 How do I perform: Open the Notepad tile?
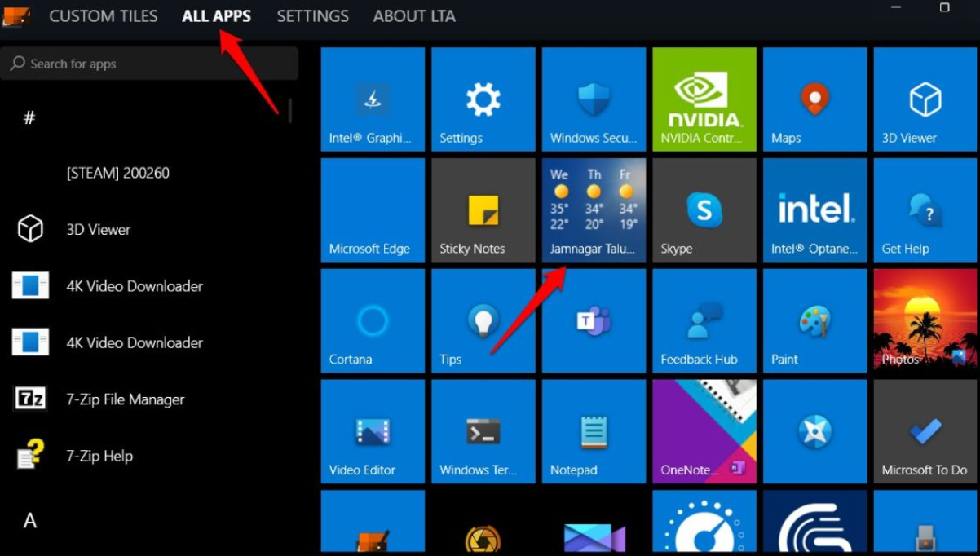pyautogui.click(x=594, y=431)
